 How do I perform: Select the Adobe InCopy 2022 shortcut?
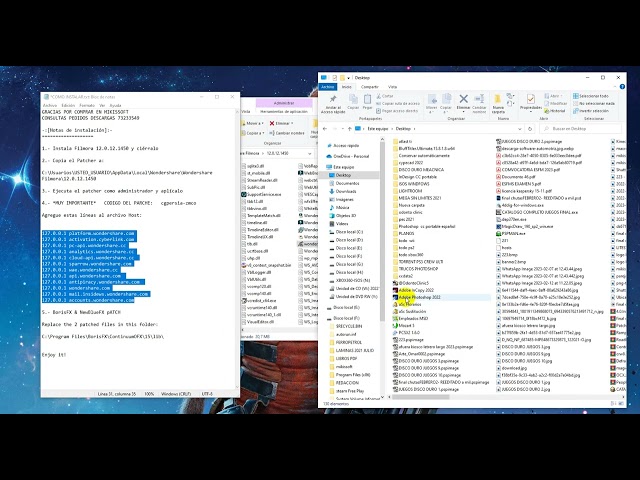(416, 290)
